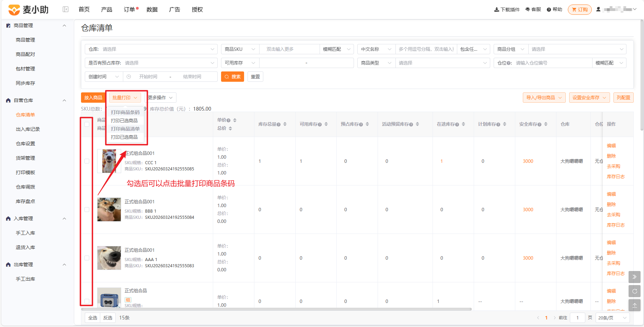This screenshot has height=327, width=644.
Task: Sort by 总价 arrows
Action: coord(230,128)
